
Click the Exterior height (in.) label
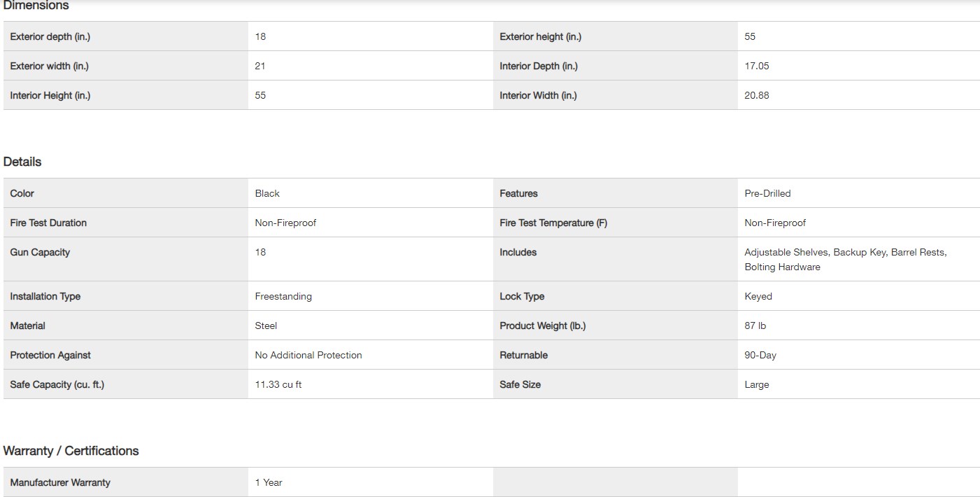coord(540,36)
